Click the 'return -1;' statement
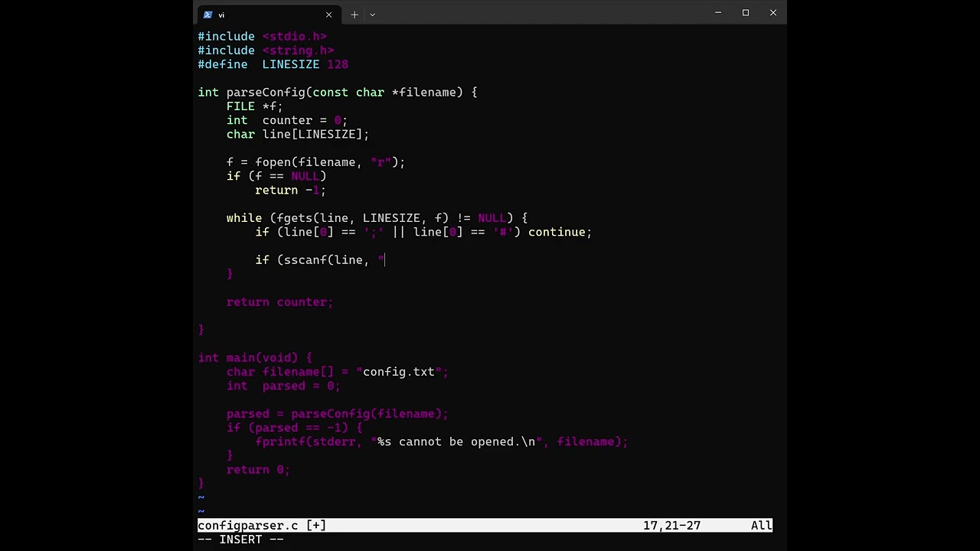This screenshot has width=980, height=551. (291, 190)
